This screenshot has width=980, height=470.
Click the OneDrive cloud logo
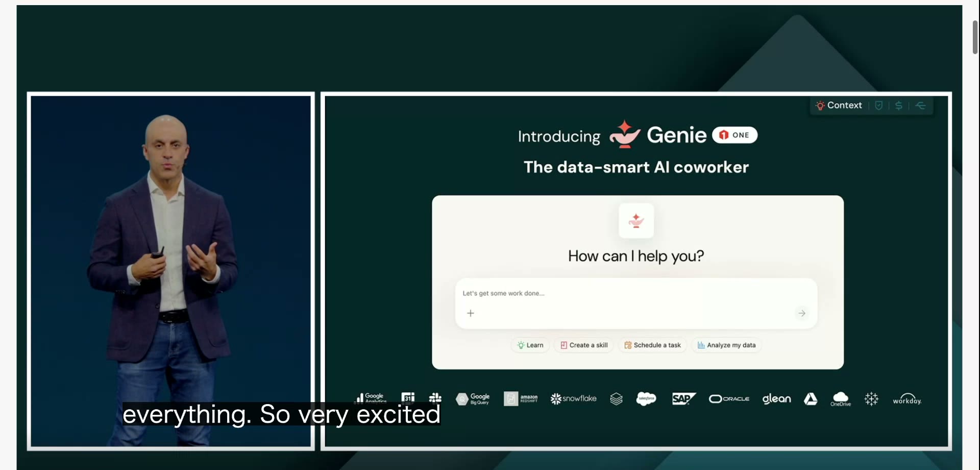pos(840,398)
